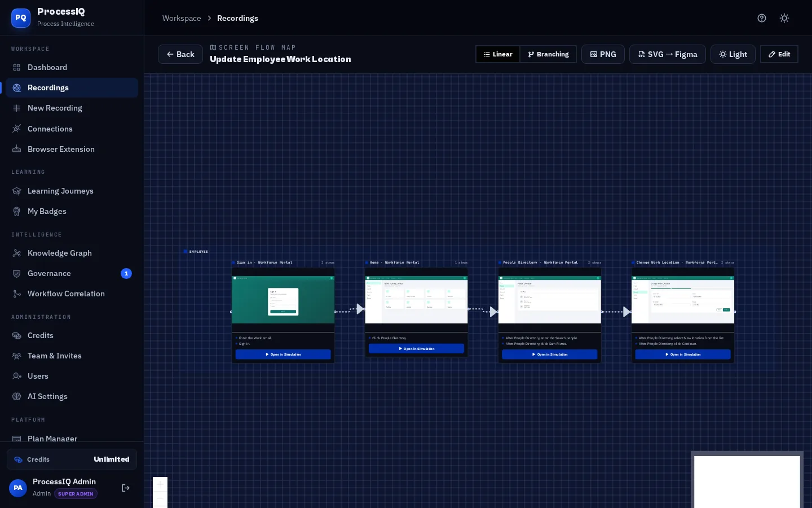Click the Knowledge Graph icon
Viewport: 812px width, 508px height.
tap(17, 253)
